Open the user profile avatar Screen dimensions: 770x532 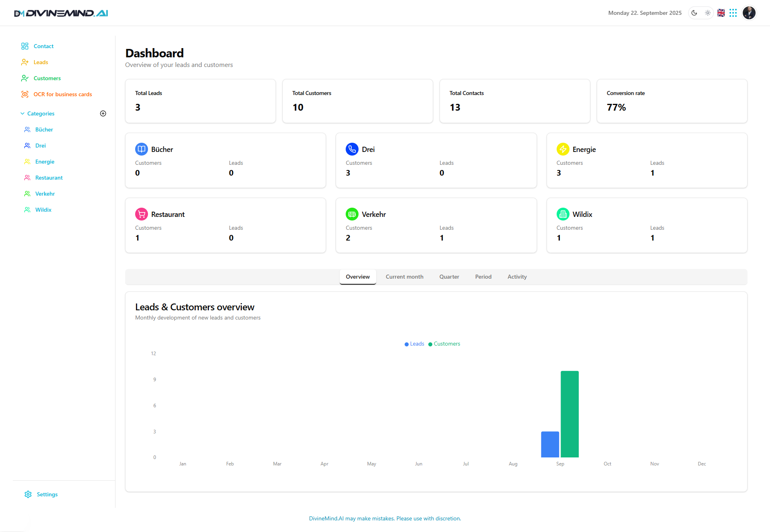749,12
